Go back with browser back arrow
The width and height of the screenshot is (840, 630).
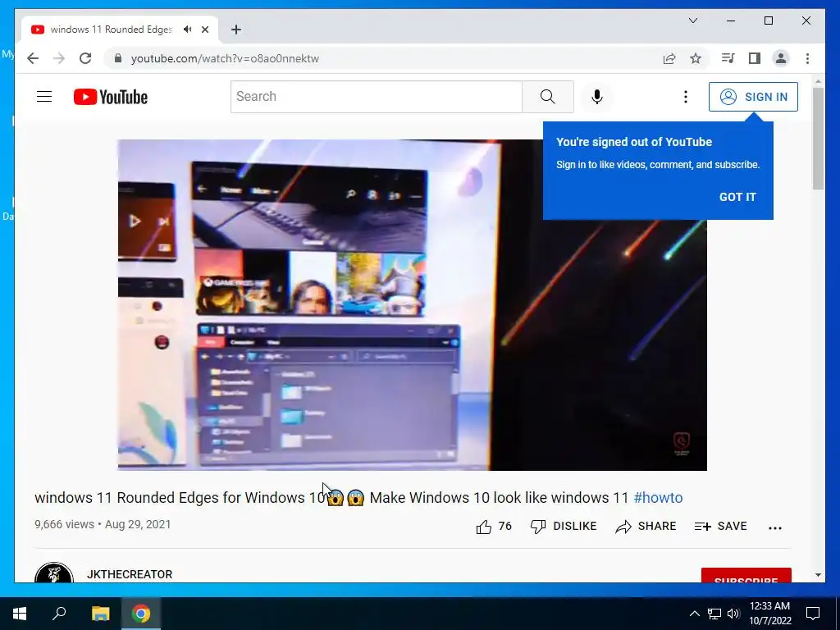(33, 58)
